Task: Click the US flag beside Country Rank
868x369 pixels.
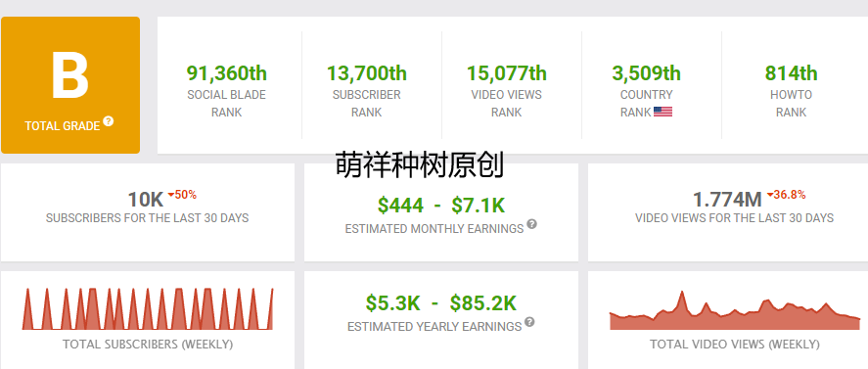Action: [662, 112]
